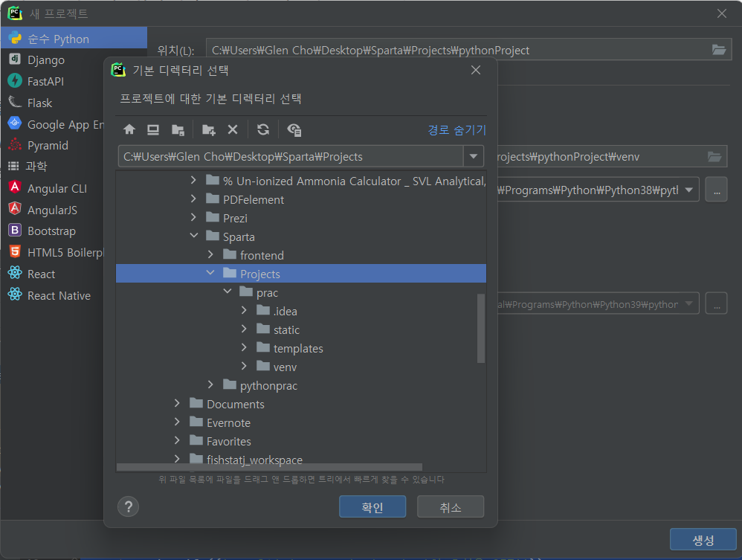Delete selected folder icon

(233, 129)
